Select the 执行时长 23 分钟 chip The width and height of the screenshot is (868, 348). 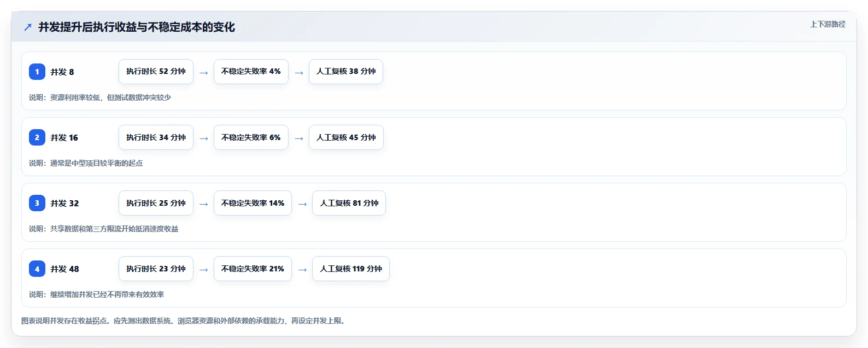point(156,269)
